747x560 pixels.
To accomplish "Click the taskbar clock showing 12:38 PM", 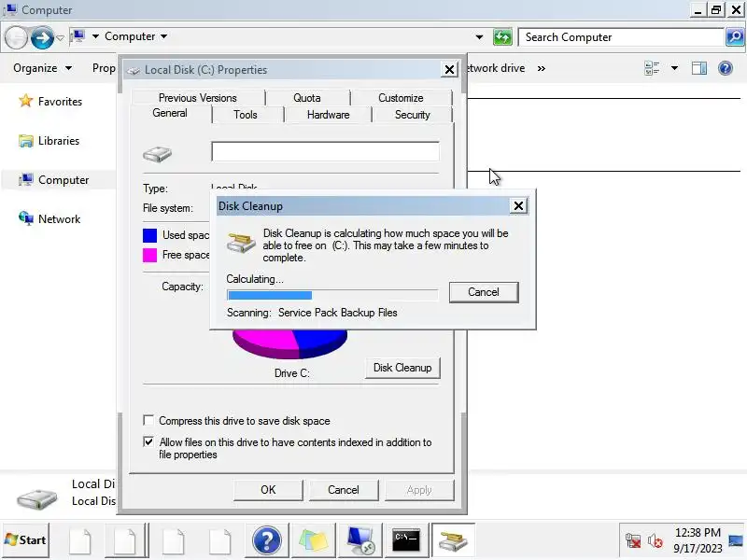I will coord(698,540).
